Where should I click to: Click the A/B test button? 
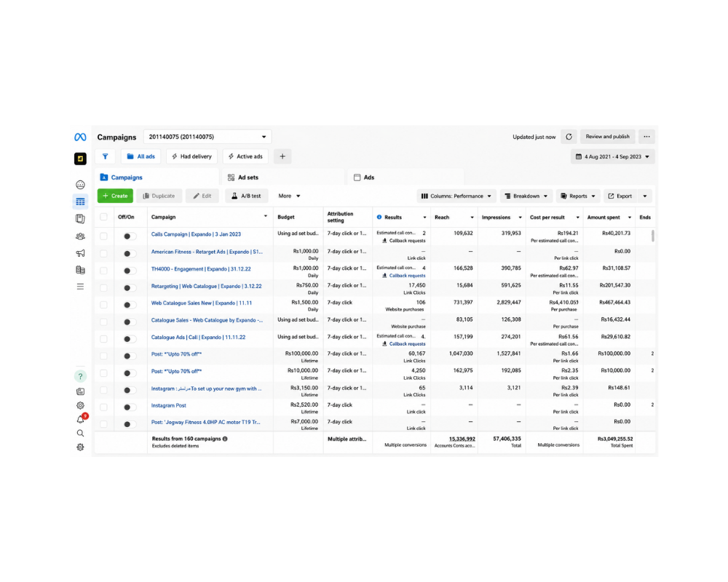point(247,196)
